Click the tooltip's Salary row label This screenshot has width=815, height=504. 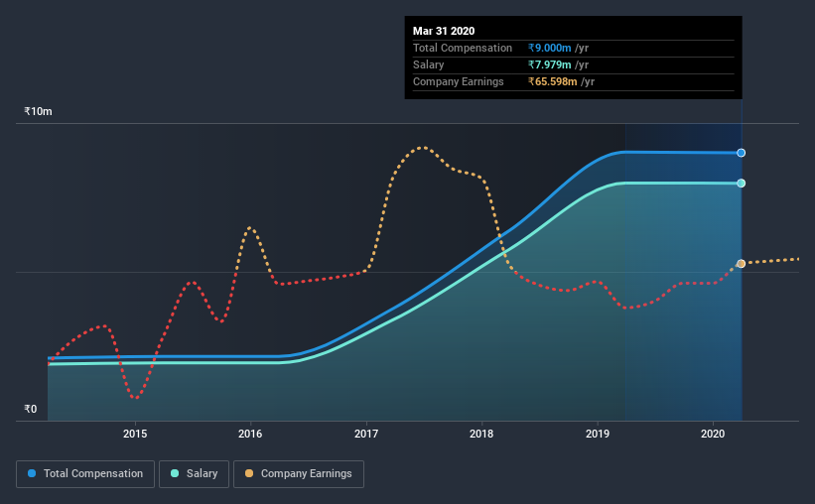pos(428,64)
